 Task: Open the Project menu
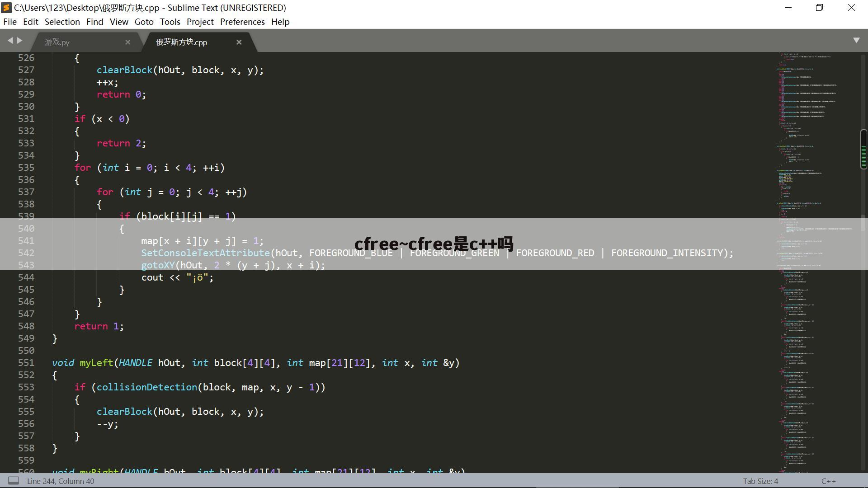(200, 22)
